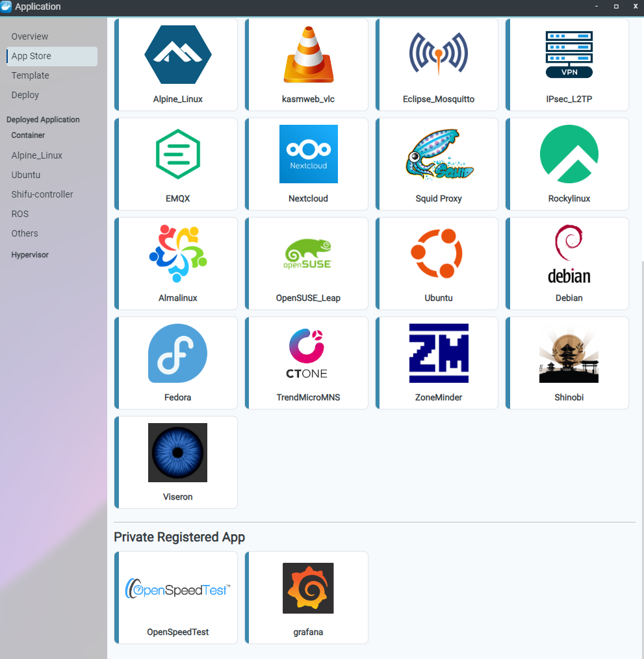The height and width of the screenshot is (659, 644).
Task: Choose the Debian swirl logo icon
Action: click(x=569, y=254)
